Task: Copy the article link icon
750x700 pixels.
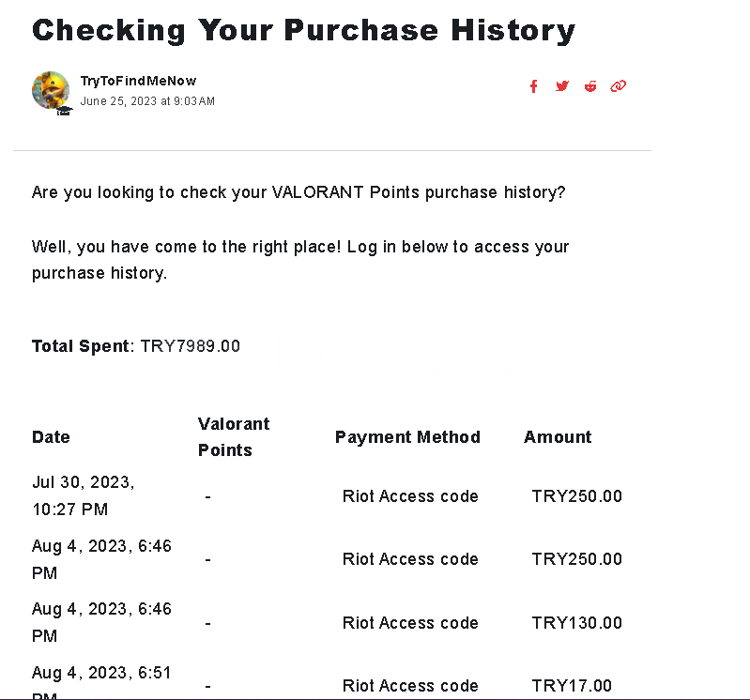Action: 618,86
